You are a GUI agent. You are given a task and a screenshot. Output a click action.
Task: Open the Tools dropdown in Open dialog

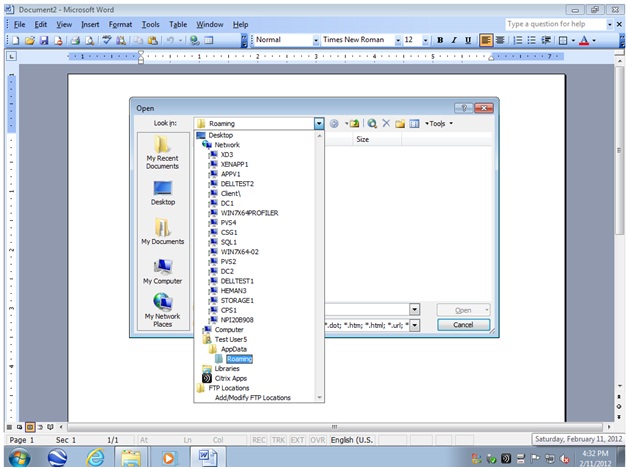pos(438,123)
